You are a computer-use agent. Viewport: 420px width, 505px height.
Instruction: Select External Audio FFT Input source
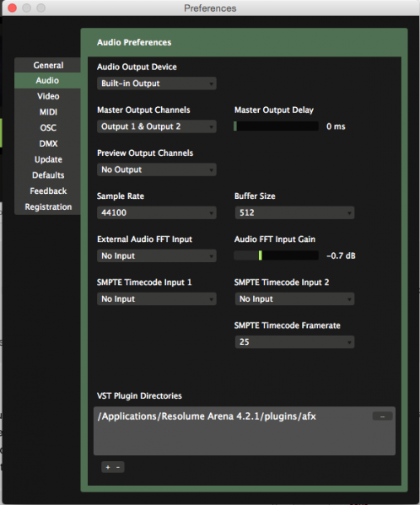pos(157,256)
